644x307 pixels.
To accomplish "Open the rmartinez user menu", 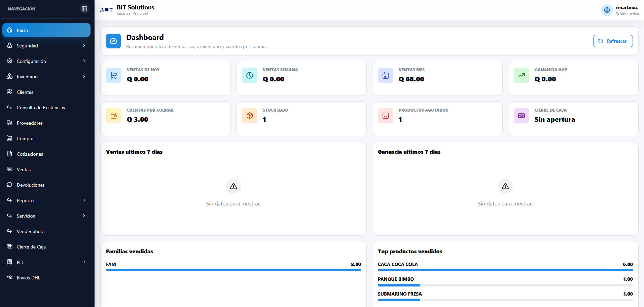I will [620, 10].
